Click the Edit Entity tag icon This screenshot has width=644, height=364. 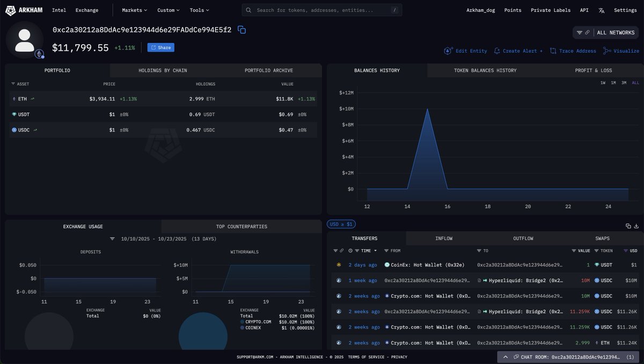448,51
